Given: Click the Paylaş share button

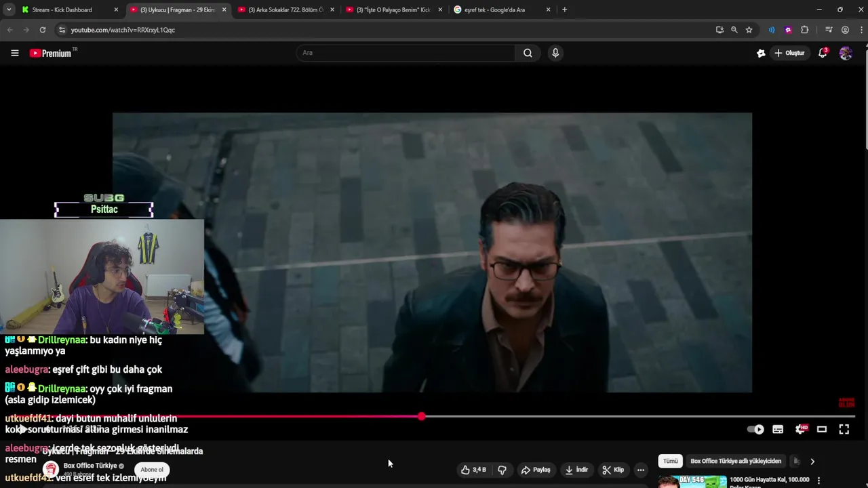Looking at the screenshot, I should [x=536, y=470].
